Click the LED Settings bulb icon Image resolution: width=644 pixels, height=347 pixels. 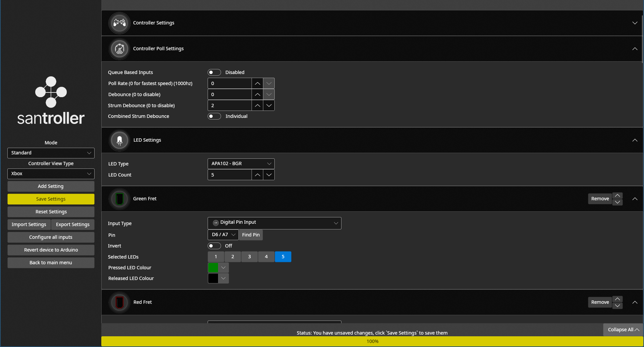pyautogui.click(x=119, y=140)
